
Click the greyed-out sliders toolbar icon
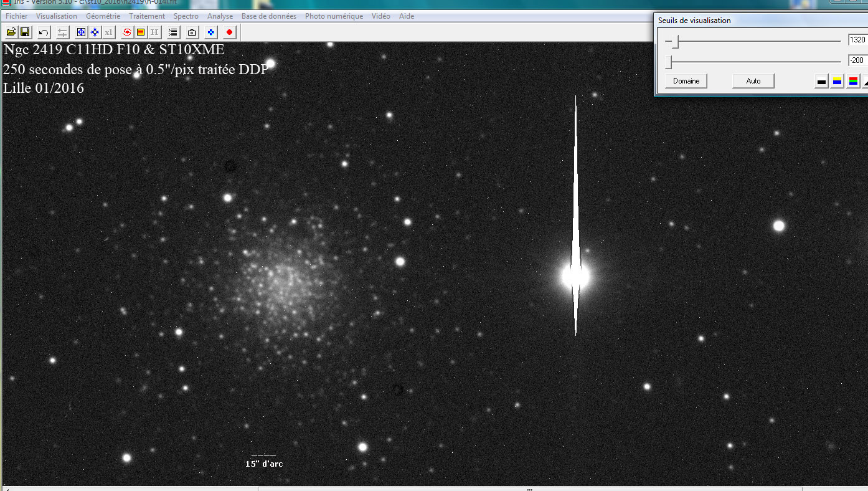coord(62,32)
